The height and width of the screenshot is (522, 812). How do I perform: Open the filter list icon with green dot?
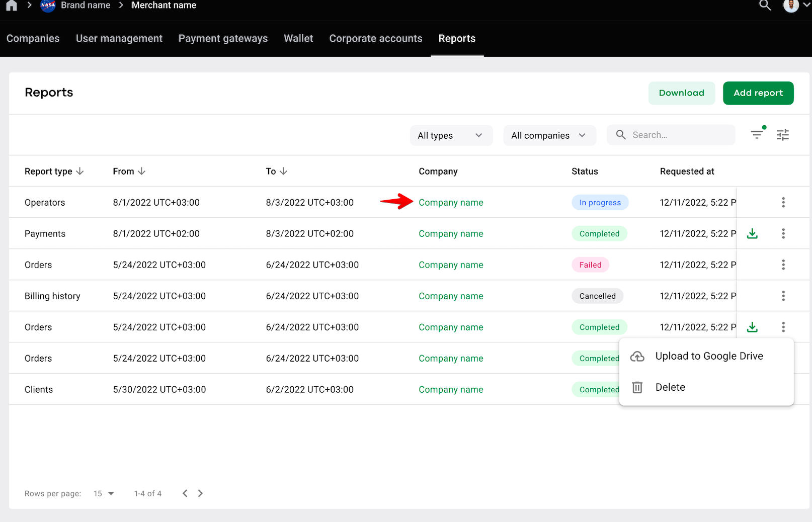coord(758,134)
